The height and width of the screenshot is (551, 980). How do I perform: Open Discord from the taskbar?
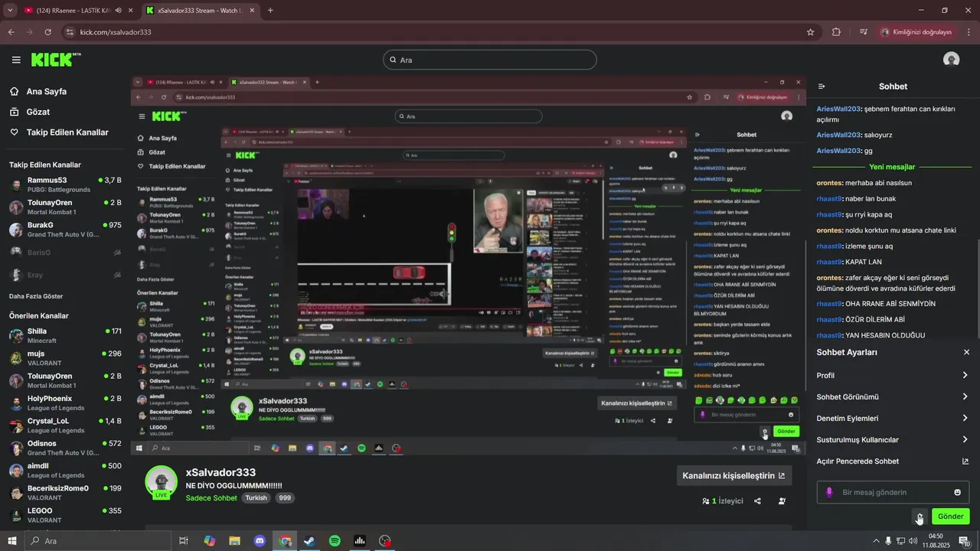[260, 541]
